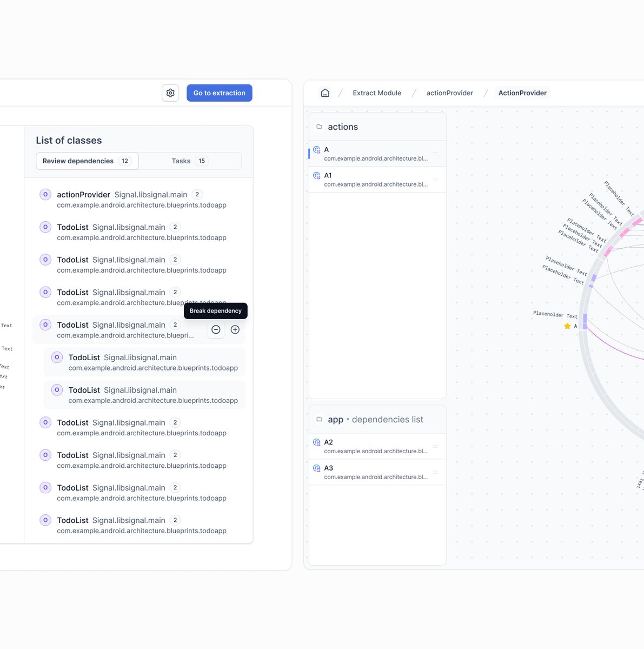Click the folder icon on the actions panel header

(x=320, y=125)
